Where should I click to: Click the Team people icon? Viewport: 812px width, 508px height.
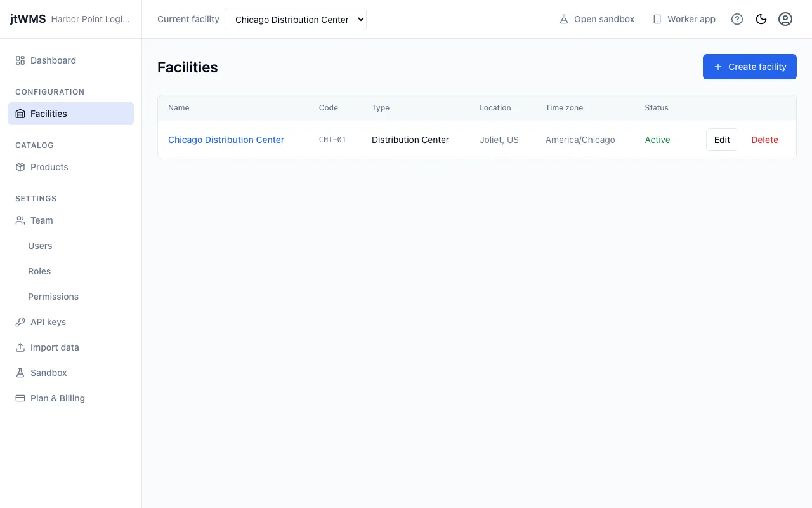20,220
